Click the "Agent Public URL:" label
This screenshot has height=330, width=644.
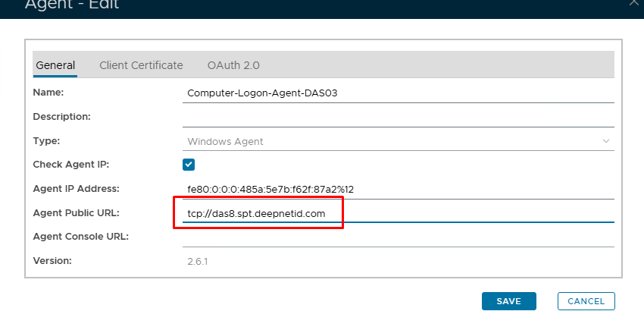click(77, 212)
